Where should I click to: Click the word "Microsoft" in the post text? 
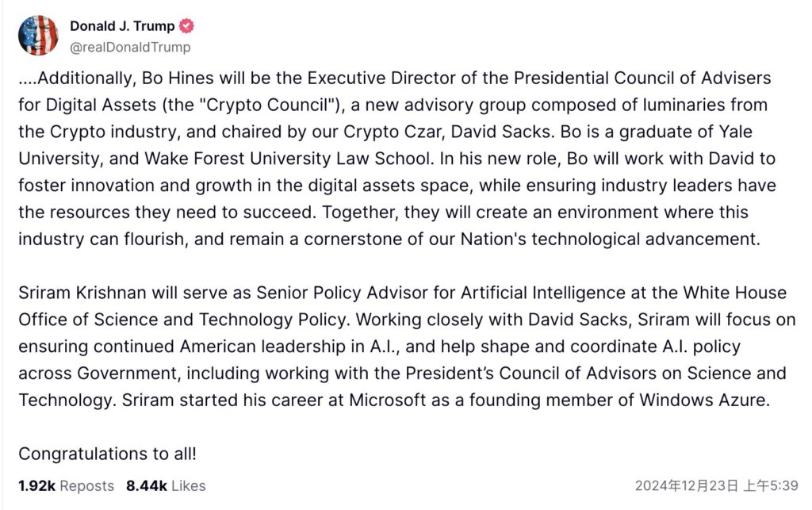[387, 401]
